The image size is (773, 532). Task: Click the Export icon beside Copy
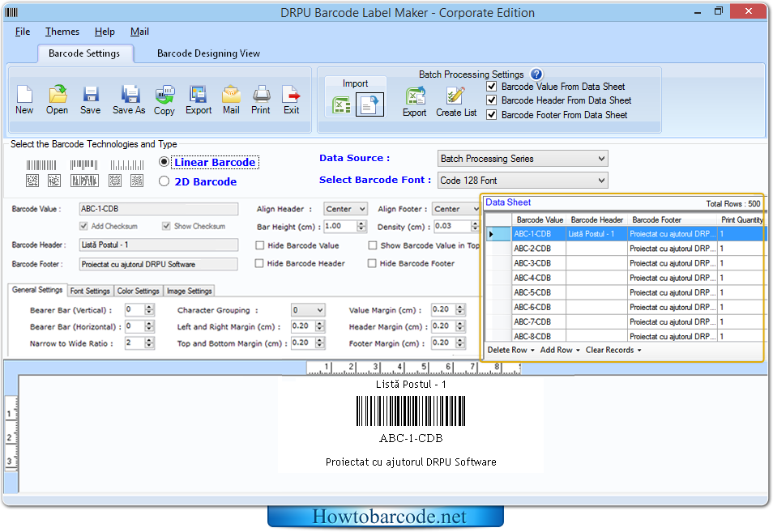click(199, 94)
